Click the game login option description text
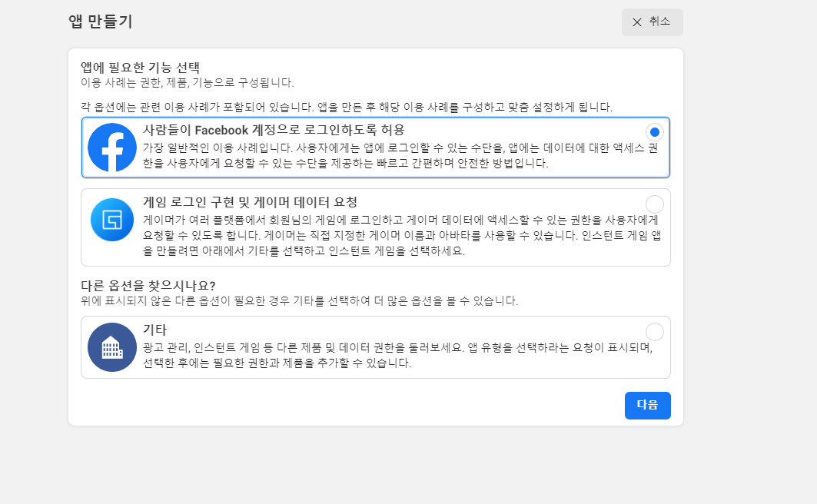Screen dimensions: 817x504 [x=402, y=235]
